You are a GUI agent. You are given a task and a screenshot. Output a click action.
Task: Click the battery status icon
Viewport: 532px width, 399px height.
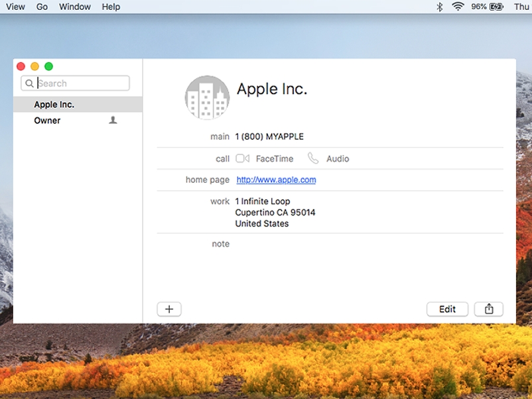tap(497, 7)
